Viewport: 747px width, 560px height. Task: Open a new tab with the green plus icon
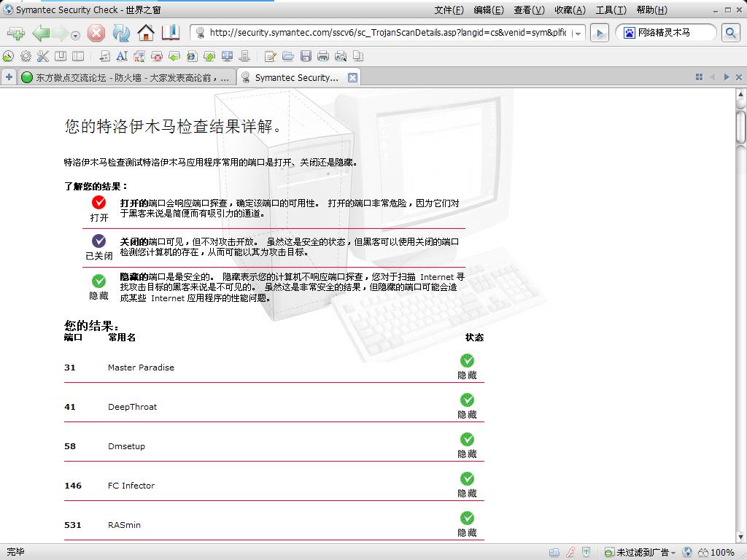point(16,34)
